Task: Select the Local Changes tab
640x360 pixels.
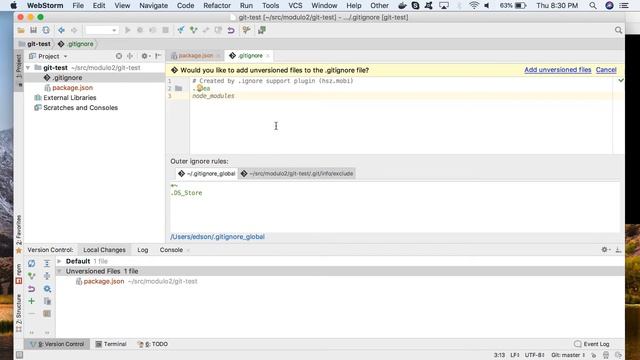Action: pos(104,250)
